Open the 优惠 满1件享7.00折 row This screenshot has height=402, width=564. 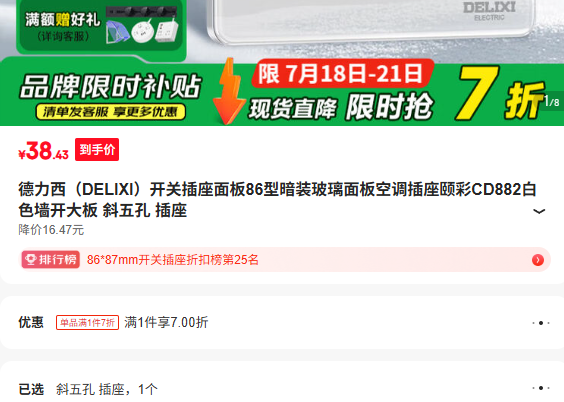[x=282, y=323]
